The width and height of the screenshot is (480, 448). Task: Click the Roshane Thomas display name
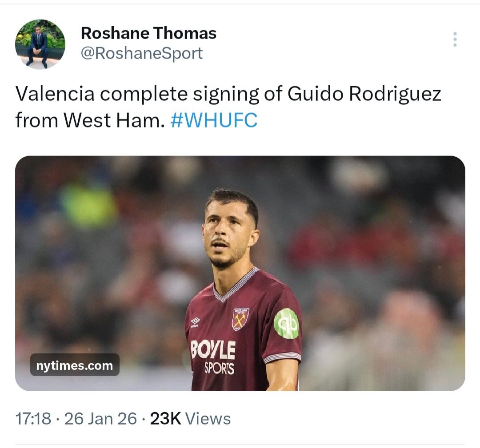148,33
